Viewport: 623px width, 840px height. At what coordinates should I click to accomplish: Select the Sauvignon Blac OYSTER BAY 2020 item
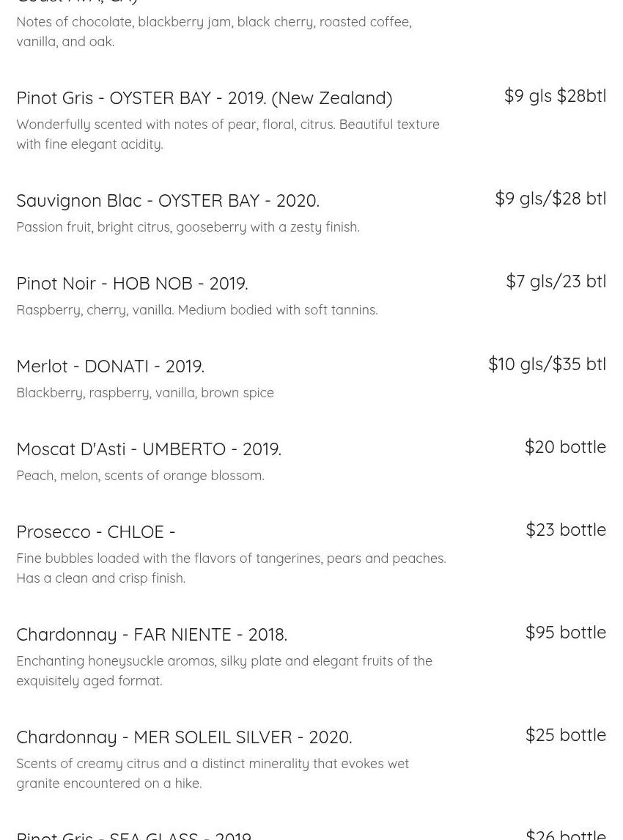point(167,200)
